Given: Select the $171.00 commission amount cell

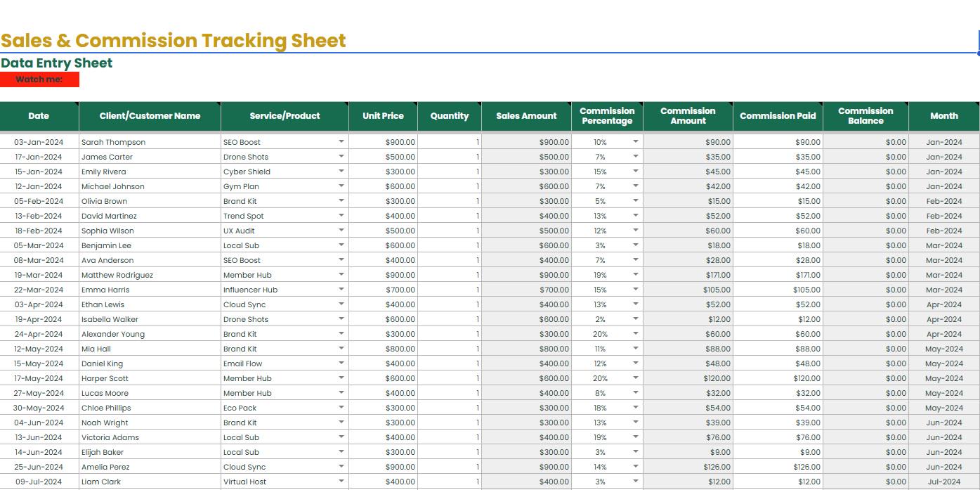Looking at the screenshot, I should (688, 275).
